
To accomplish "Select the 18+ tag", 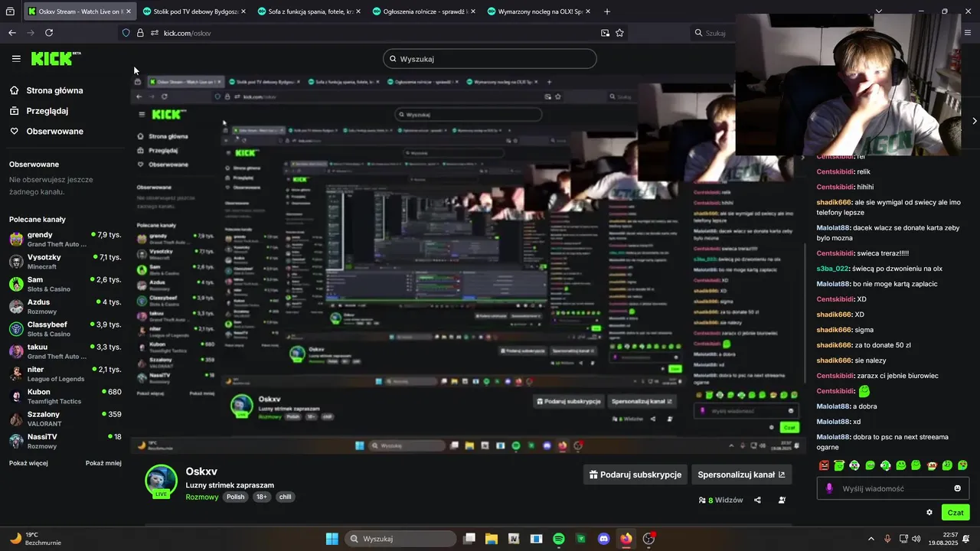I will point(261,497).
